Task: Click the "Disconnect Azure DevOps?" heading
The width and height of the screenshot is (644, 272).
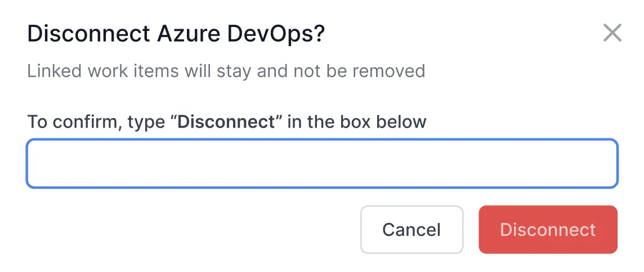Action: (x=176, y=34)
